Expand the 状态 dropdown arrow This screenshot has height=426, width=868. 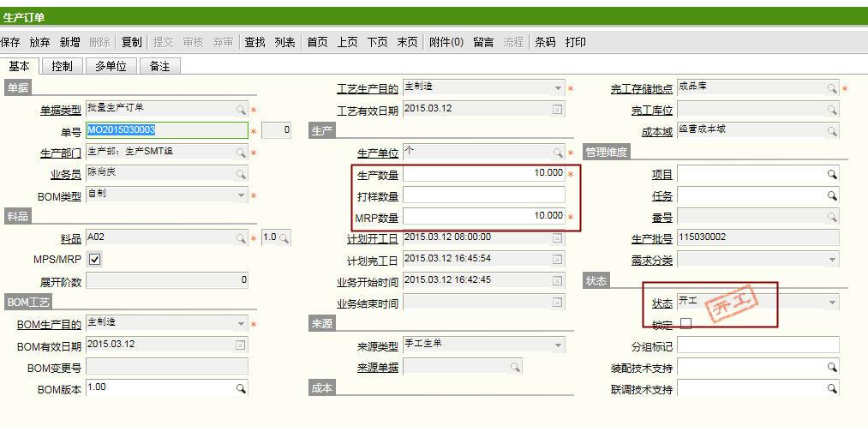(832, 303)
